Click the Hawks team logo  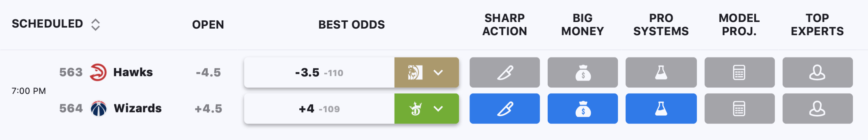click(x=98, y=72)
